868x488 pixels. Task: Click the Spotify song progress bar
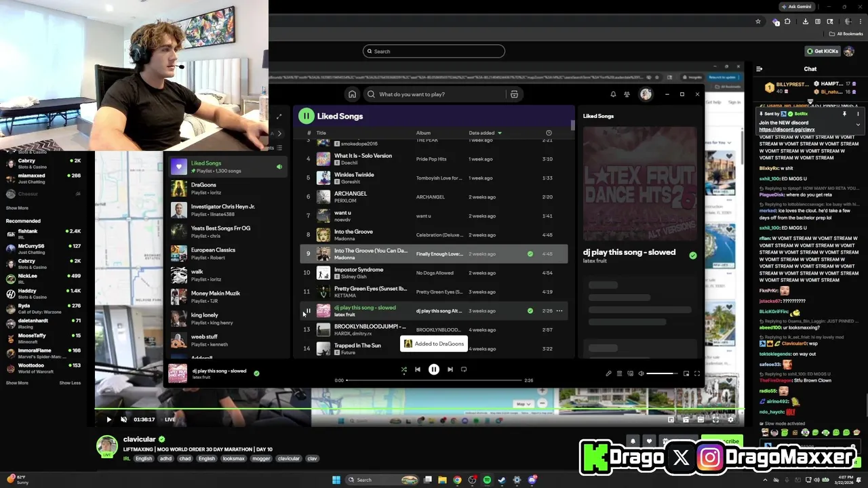click(x=434, y=380)
